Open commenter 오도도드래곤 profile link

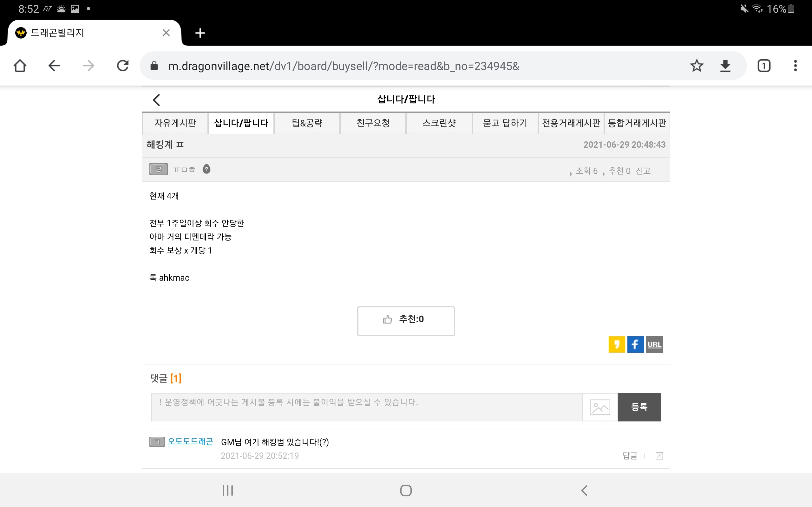pyautogui.click(x=190, y=442)
